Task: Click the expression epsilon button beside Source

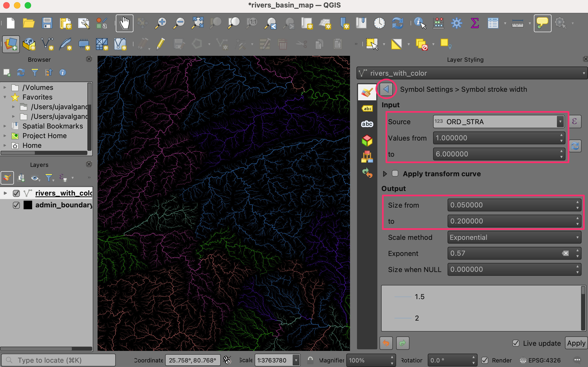Action: click(575, 122)
